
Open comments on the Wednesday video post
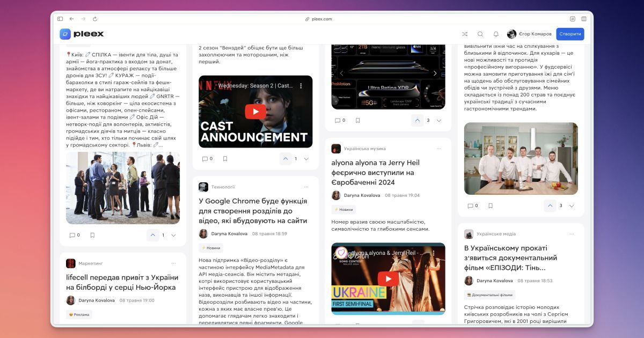click(x=207, y=159)
